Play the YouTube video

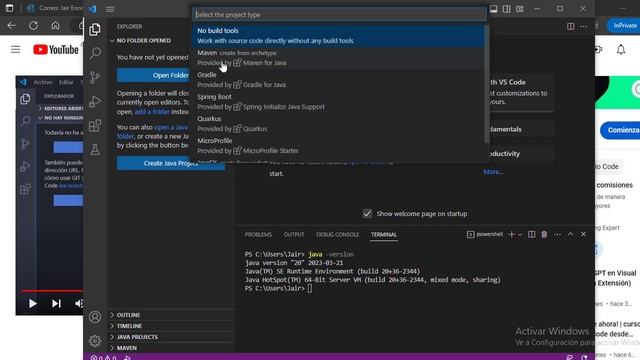tap(33, 304)
